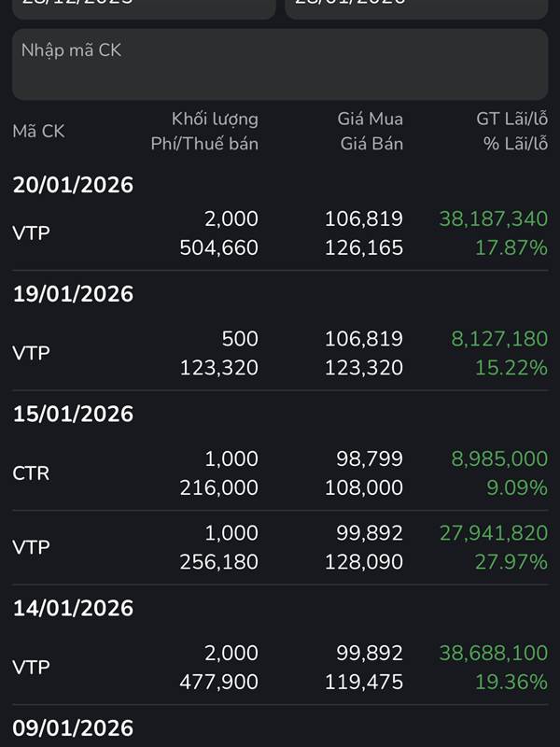Click the "GT Lãi/lỗ" column header
Image resolution: width=560 pixels, height=747 pixels.
point(511,119)
